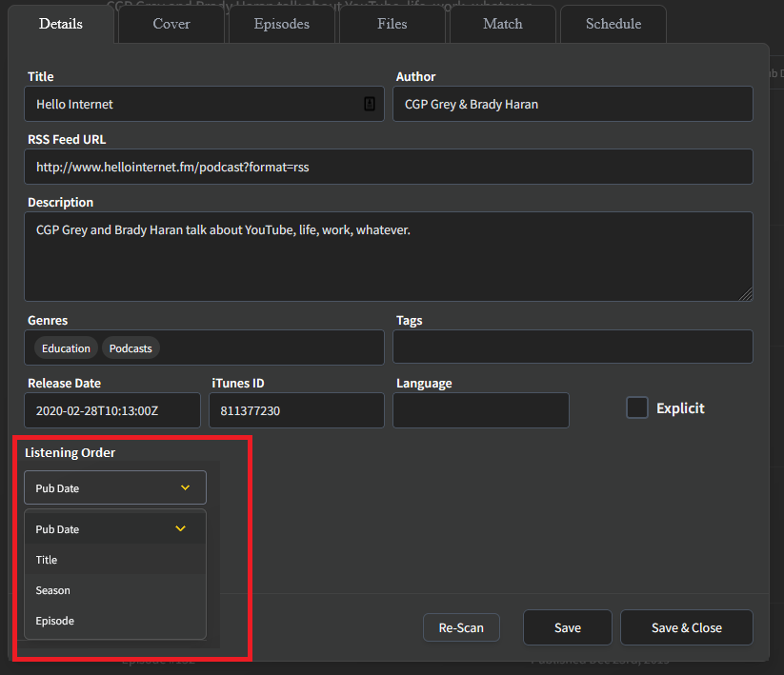
Task: Click the RSS Feed URL label
Action: click(67, 139)
